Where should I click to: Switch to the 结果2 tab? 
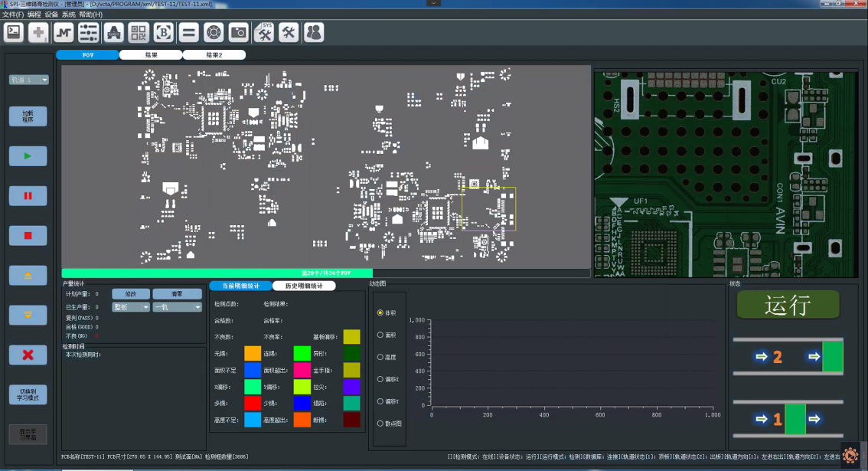point(214,55)
